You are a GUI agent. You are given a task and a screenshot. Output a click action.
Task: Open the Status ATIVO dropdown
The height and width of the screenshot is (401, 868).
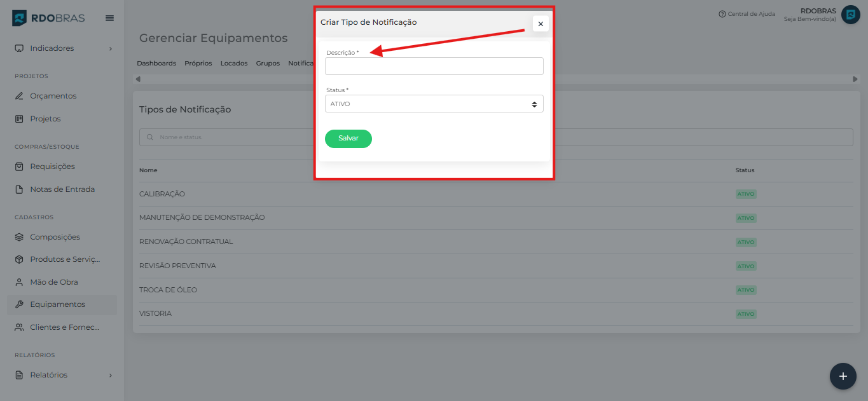point(434,104)
